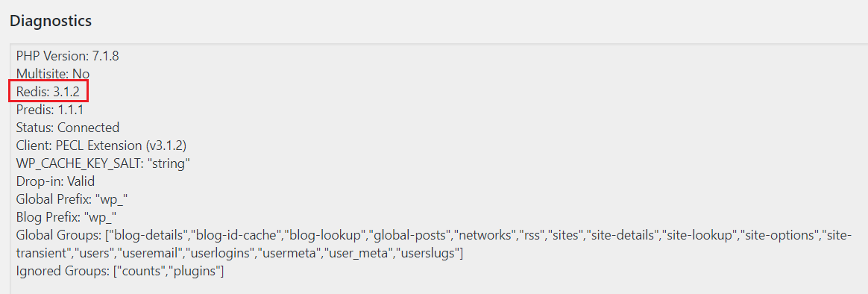Click the "usermeta" group entry
868x294 pixels.
click(x=290, y=253)
